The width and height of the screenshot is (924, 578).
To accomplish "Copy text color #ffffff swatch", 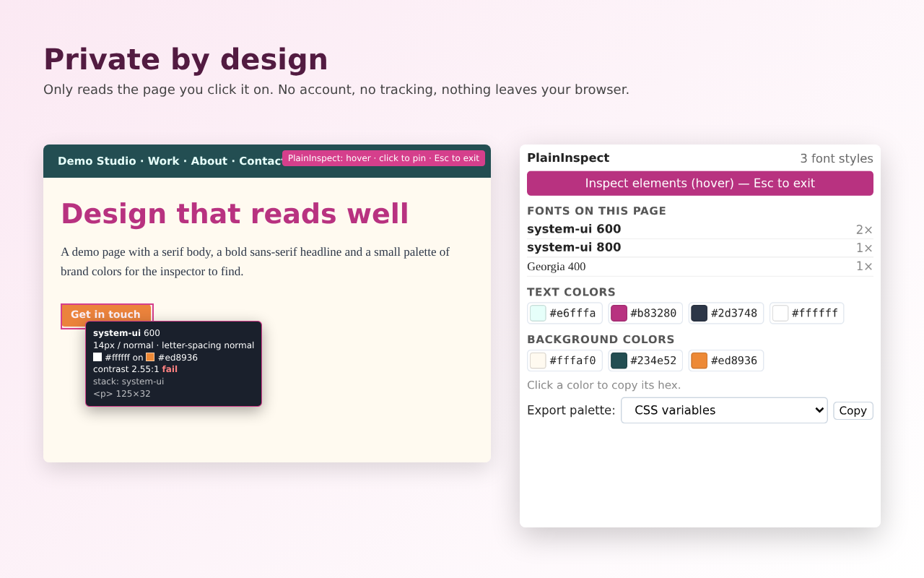I will coord(806,313).
